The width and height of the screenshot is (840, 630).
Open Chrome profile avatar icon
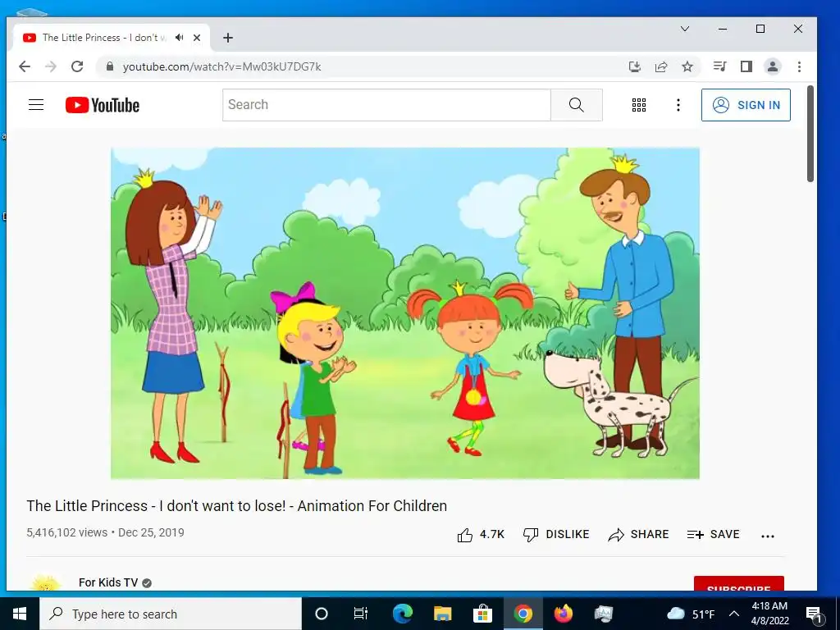click(x=773, y=66)
